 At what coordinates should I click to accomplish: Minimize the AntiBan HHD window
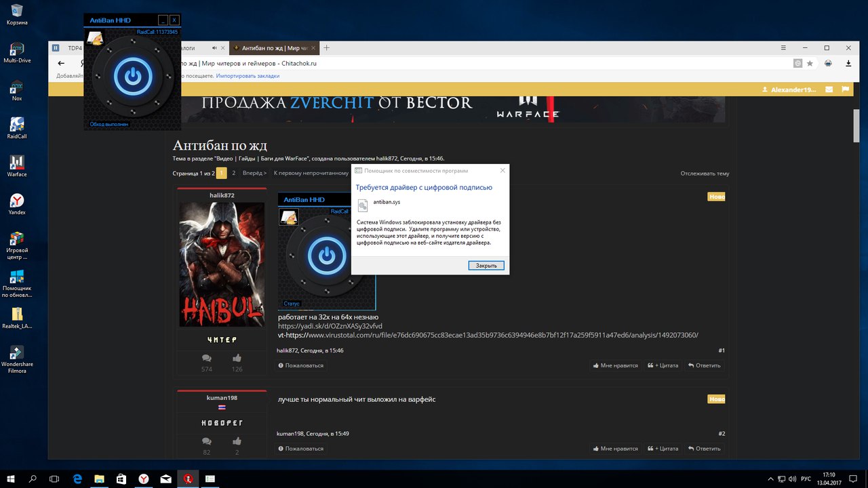point(162,20)
